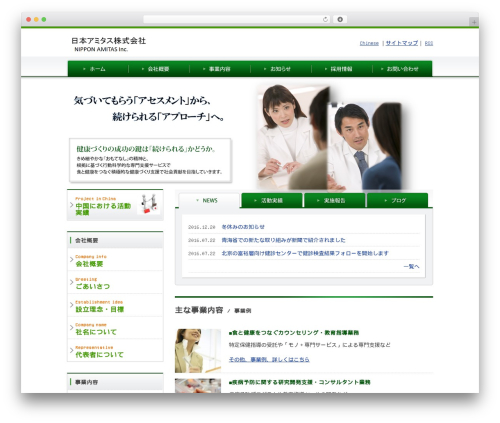Click the 主な事業内容 section heading
Image resolution: width=500 pixels, height=423 pixels.
point(199,310)
